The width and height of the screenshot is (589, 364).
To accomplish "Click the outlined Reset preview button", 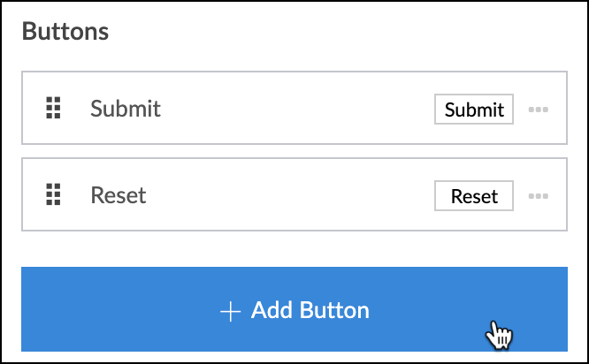I will [x=474, y=196].
